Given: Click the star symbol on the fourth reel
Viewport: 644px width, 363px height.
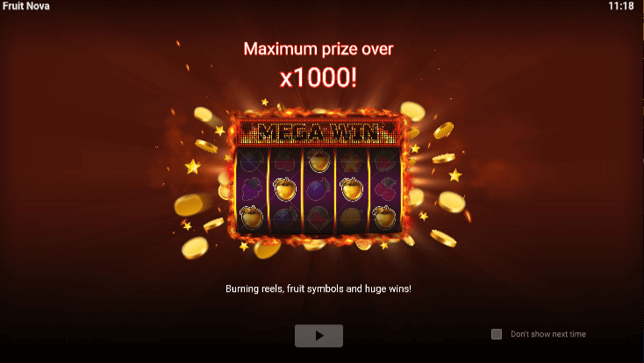Looking at the screenshot, I should coord(351,162).
